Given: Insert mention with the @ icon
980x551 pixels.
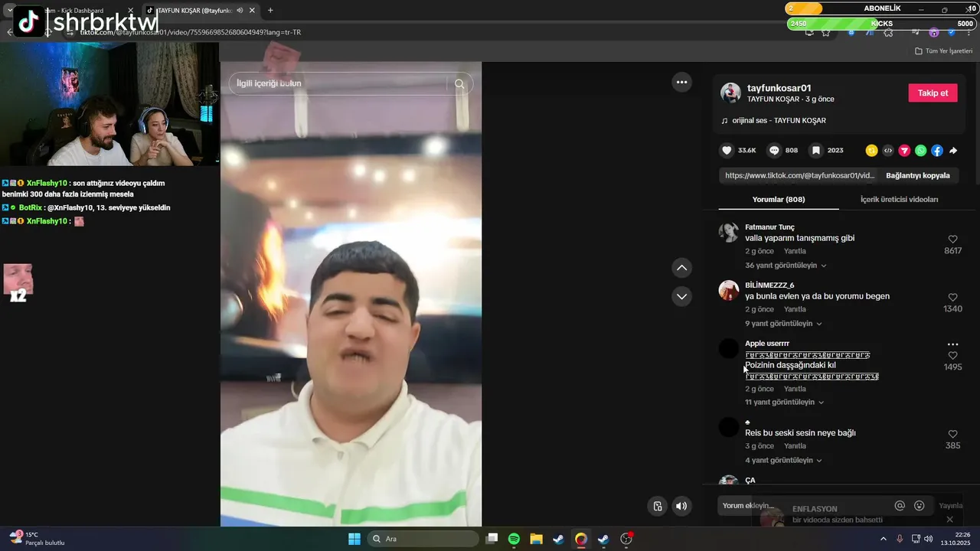Looking at the screenshot, I should [900, 506].
